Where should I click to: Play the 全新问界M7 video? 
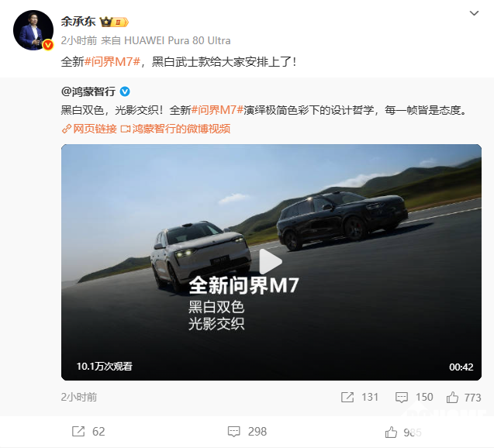click(271, 262)
